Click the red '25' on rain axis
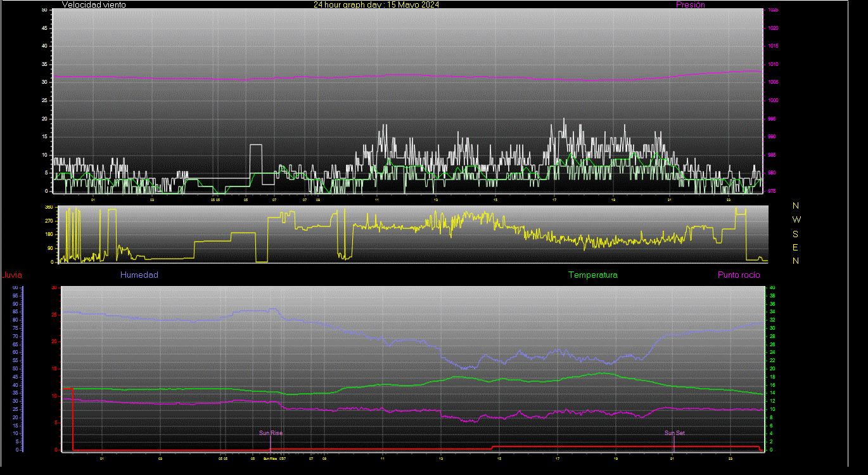 (54, 315)
